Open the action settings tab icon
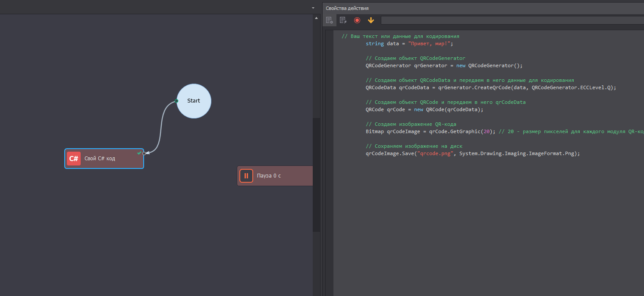The image size is (644, 296). point(329,20)
